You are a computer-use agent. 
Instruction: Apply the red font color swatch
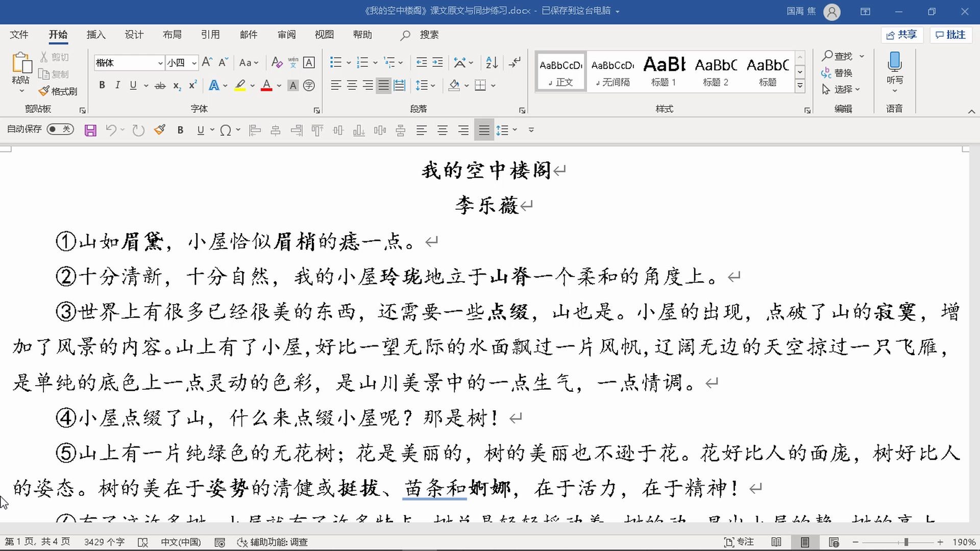266,85
